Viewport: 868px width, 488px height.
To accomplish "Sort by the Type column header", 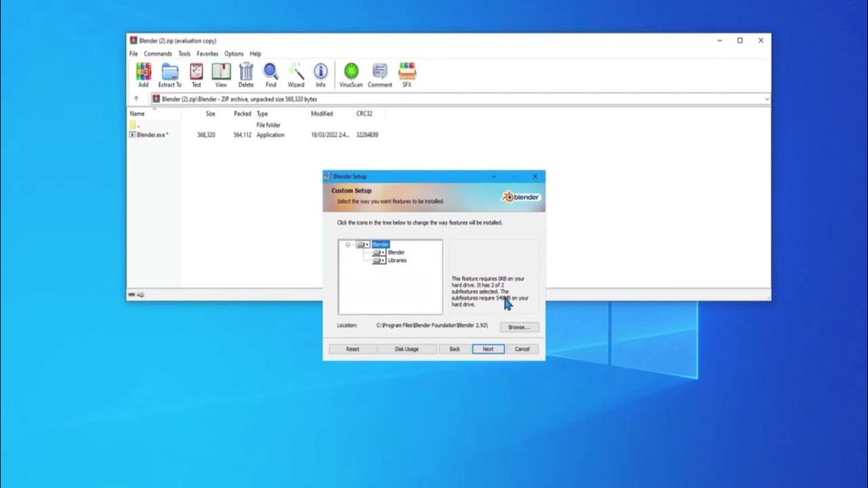I will tap(262, 114).
